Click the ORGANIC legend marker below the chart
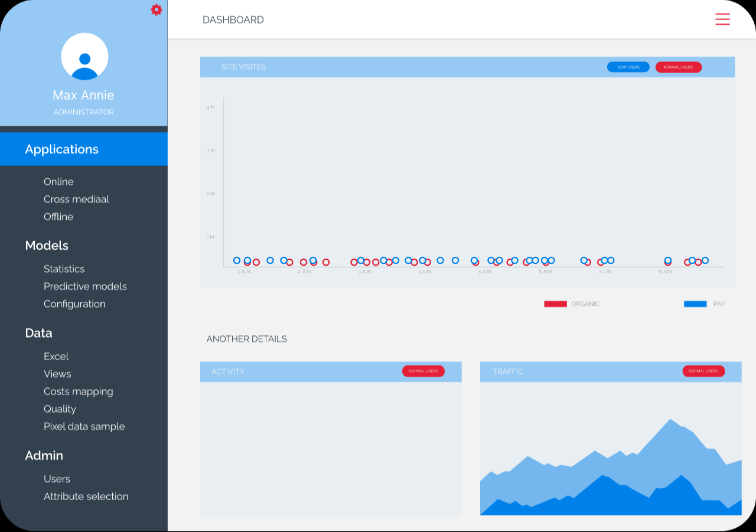Viewport: 756px width, 532px height. pyautogui.click(x=555, y=303)
